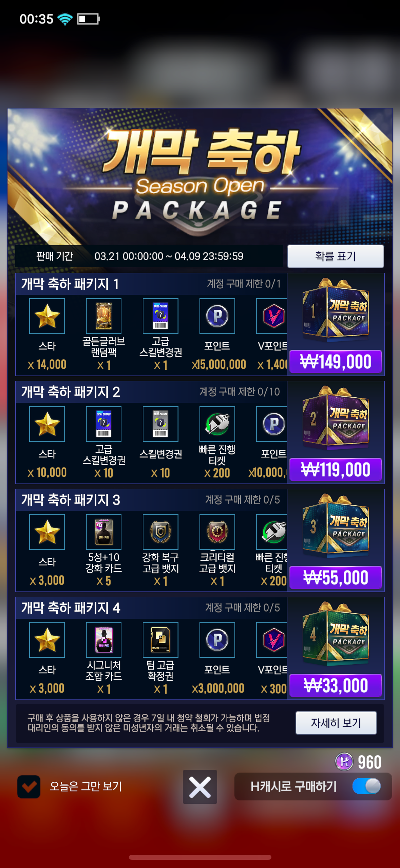Screen dimensions: 400x868
Task: Tap the critical premium badge icon
Action: (x=217, y=532)
